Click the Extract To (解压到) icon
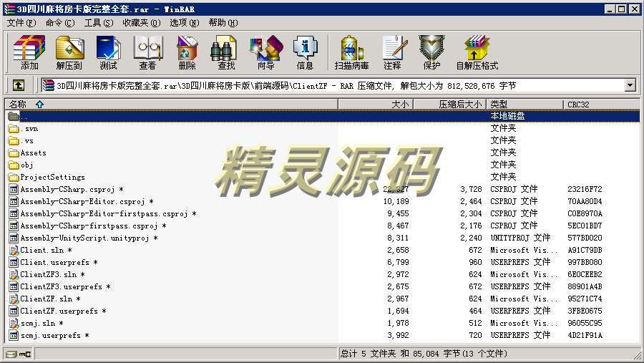The height and width of the screenshot is (363, 644). 69,52
